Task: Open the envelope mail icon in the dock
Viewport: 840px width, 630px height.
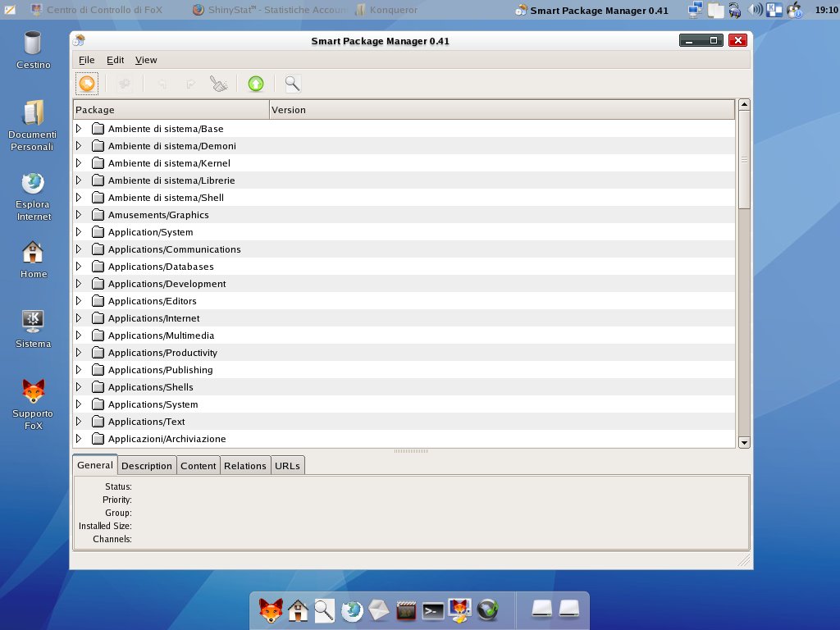Action: tap(379, 610)
